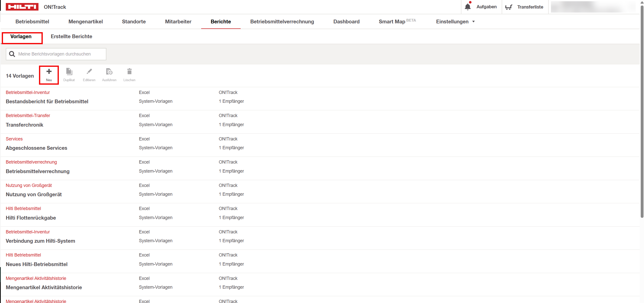Image resolution: width=644 pixels, height=303 pixels.
Task: Click Excel in the Transferchronik row
Action: tap(144, 116)
